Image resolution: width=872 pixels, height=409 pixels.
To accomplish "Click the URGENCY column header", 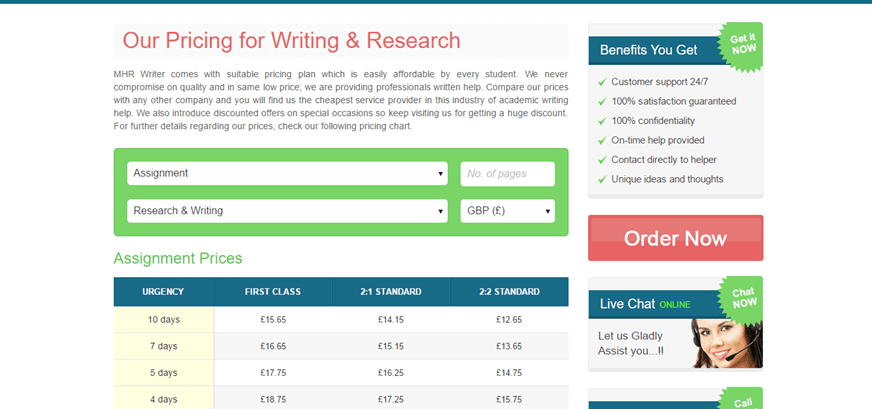I will [x=164, y=292].
